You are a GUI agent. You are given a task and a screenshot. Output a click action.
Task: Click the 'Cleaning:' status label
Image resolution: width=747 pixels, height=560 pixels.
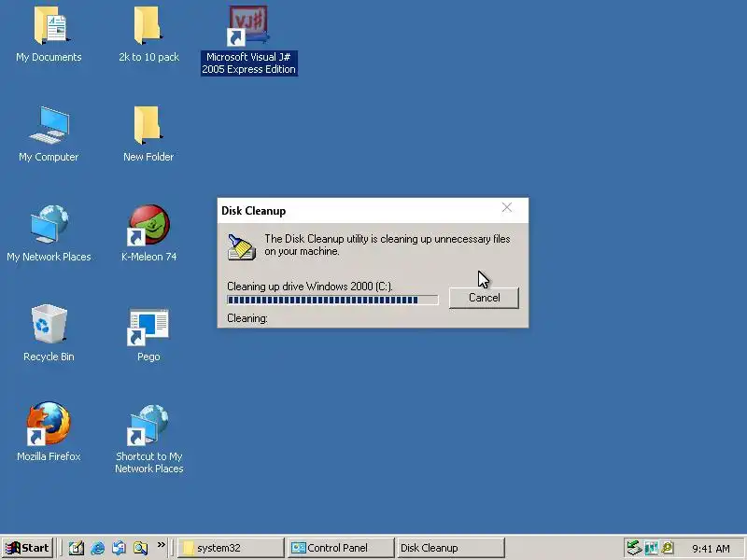coord(247,318)
